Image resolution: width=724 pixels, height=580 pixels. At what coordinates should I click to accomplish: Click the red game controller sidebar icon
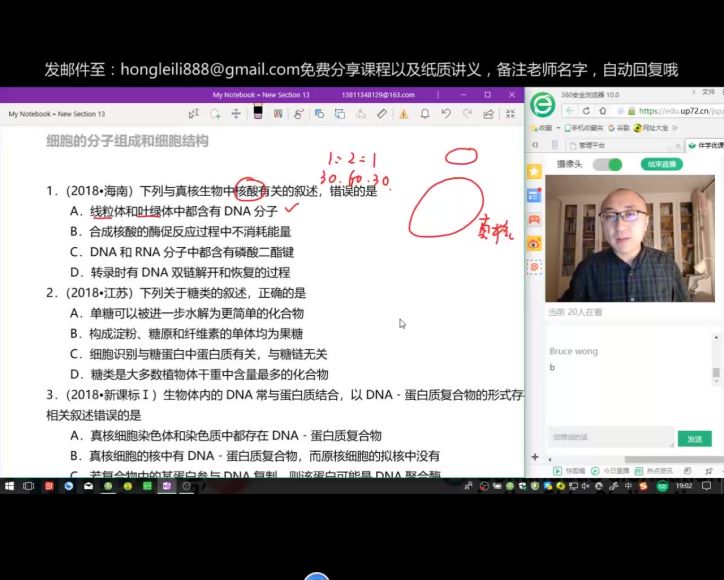coord(534,219)
